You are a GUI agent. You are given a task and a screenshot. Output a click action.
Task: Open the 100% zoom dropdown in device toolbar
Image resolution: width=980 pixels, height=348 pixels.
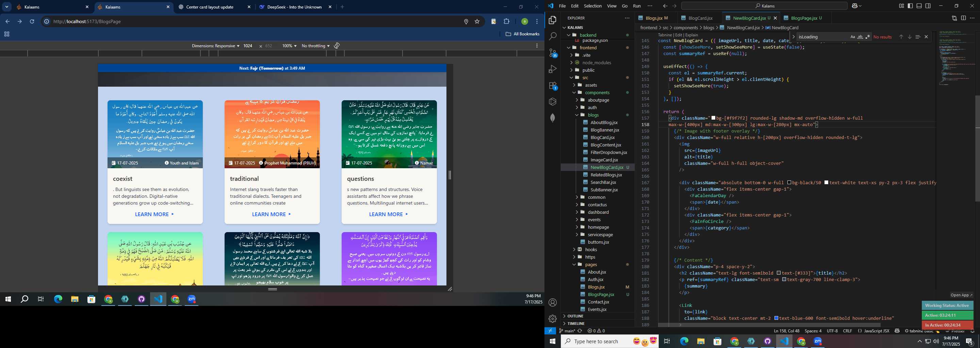(x=289, y=46)
